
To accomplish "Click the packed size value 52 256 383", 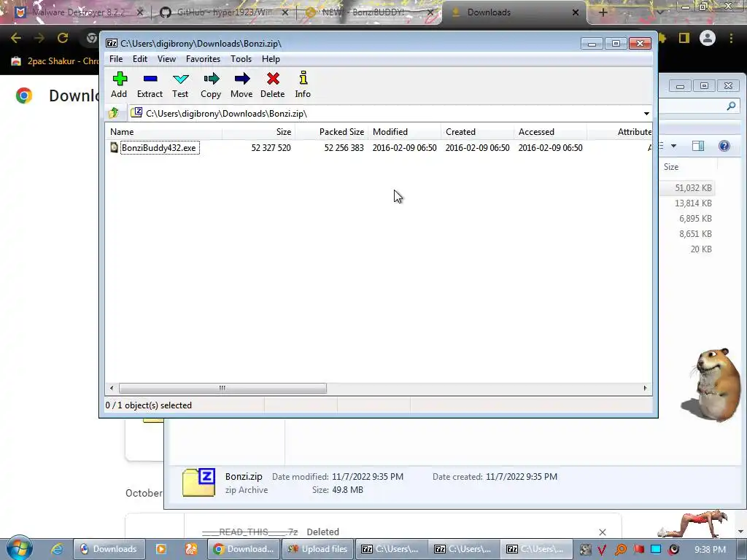I will pos(344,147).
